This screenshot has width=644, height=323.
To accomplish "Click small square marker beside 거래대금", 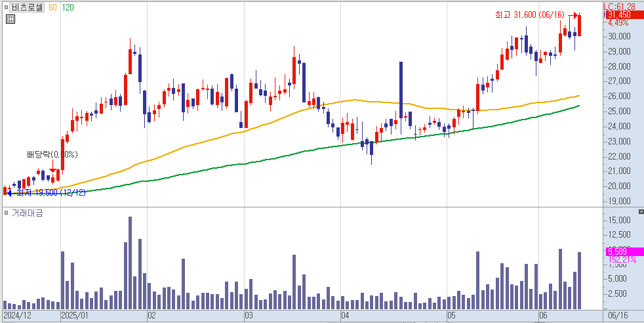I will coord(6,213).
